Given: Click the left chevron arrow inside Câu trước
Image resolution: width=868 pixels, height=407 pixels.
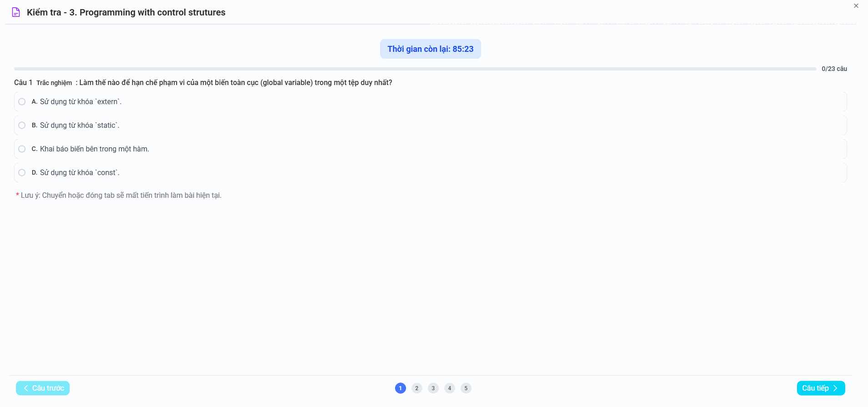Looking at the screenshot, I should coord(26,388).
